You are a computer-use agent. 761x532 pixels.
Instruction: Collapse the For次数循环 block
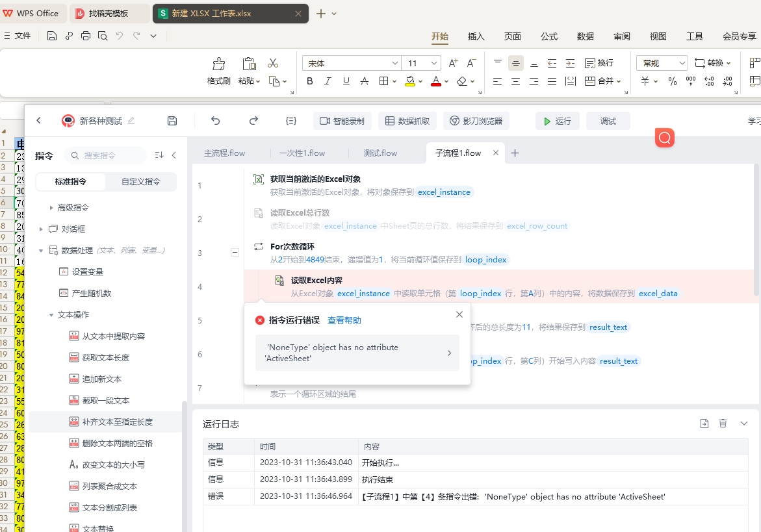[235, 252]
